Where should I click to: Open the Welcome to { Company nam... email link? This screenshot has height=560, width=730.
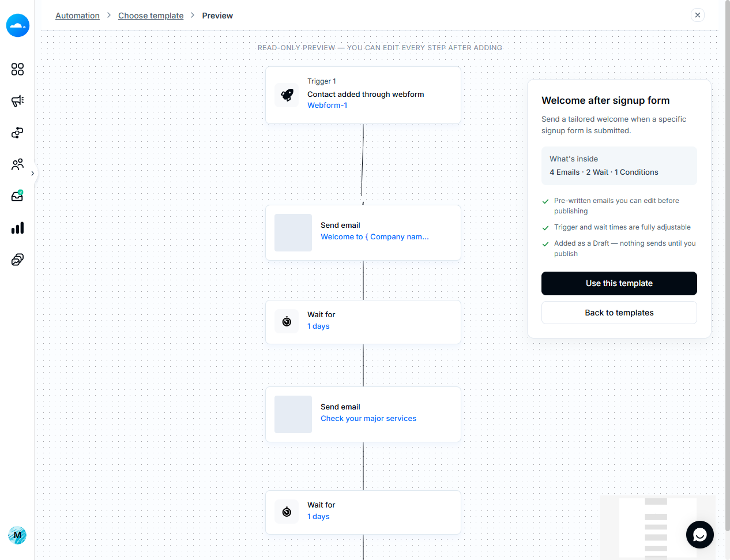coord(375,237)
